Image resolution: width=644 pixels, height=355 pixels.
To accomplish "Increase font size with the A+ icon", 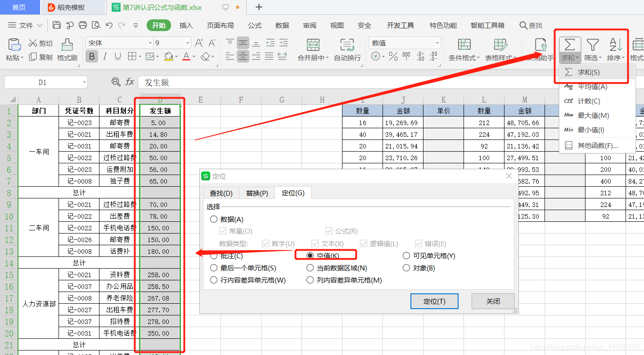I will 199,43.
